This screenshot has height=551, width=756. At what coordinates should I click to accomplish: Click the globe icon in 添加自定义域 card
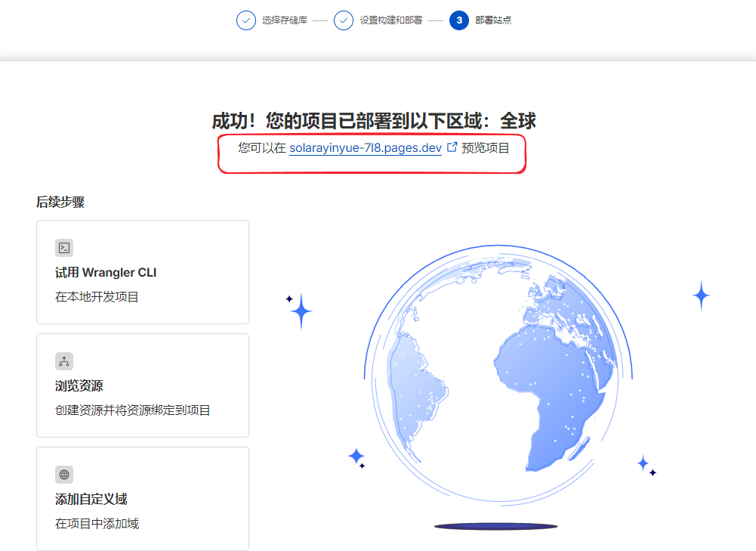[x=64, y=475]
